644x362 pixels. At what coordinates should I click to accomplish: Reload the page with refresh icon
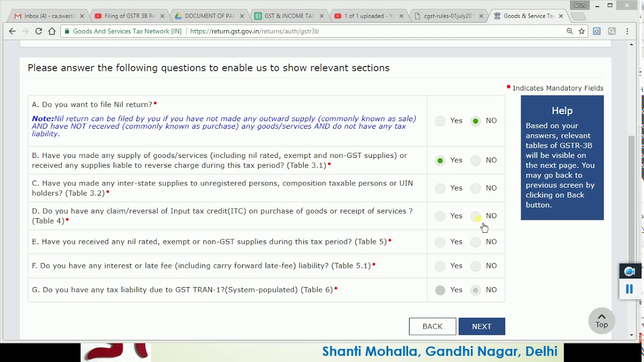[x=38, y=31]
